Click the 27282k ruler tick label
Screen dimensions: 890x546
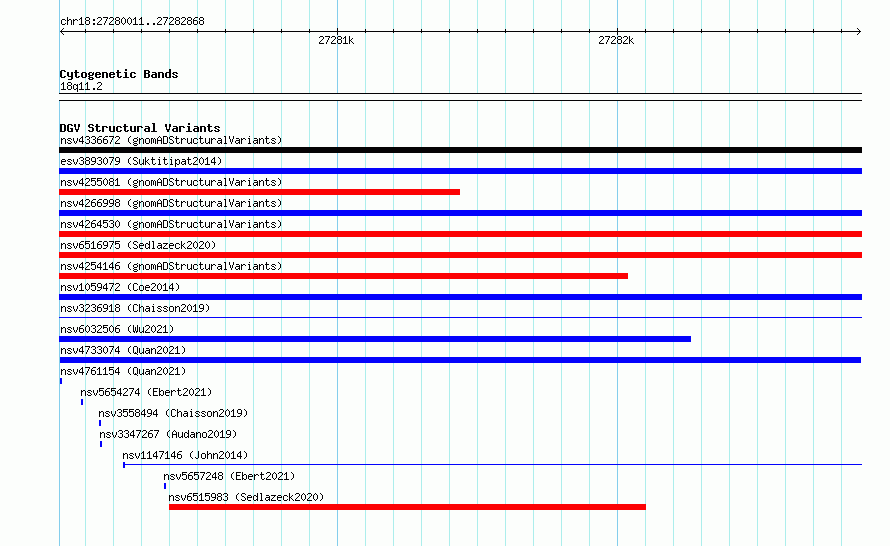click(x=616, y=40)
